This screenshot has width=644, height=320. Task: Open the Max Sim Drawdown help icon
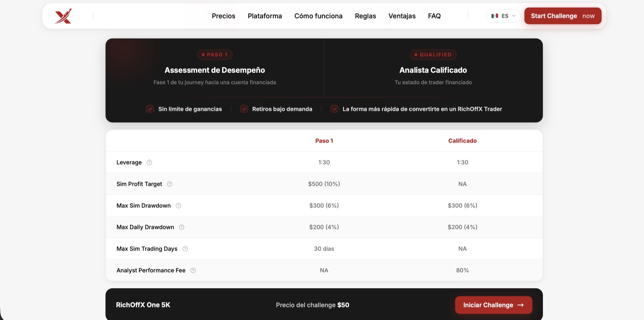click(x=178, y=206)
